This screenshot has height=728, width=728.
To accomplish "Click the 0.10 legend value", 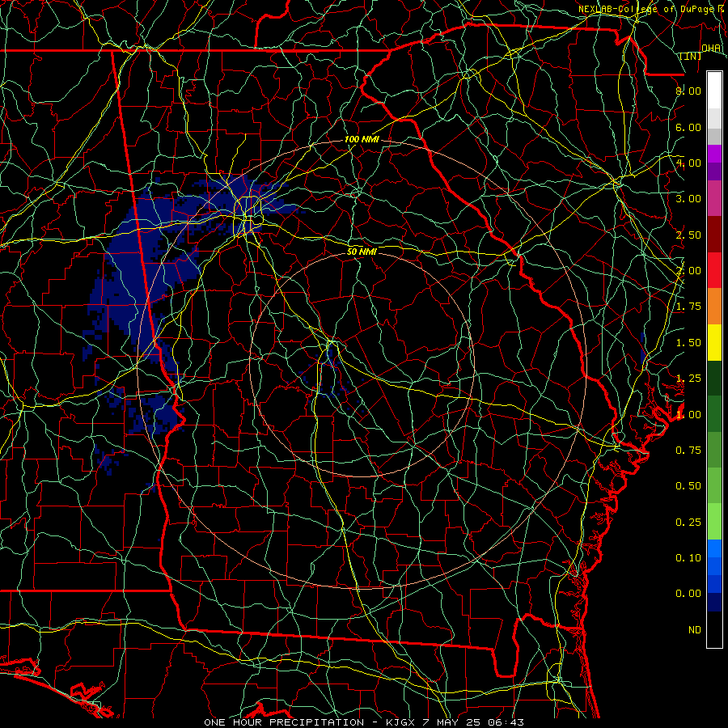I will [688, 558].
